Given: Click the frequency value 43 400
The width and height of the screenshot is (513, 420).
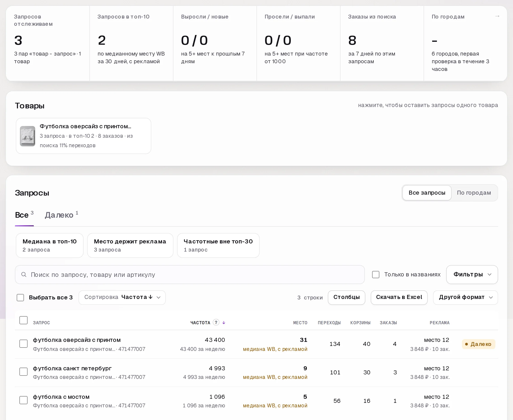Looking at the screenshot, I should 215,340.
